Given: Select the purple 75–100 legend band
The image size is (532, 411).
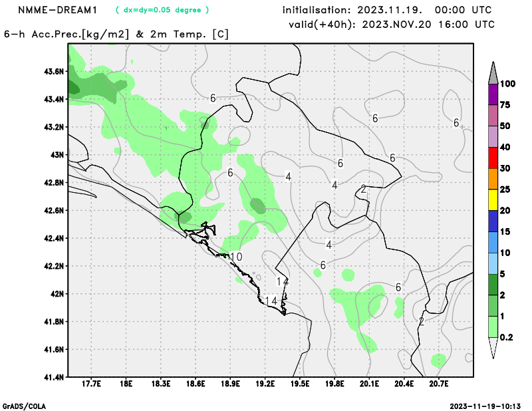Looking at the screenshot, I should coord(493,94).
